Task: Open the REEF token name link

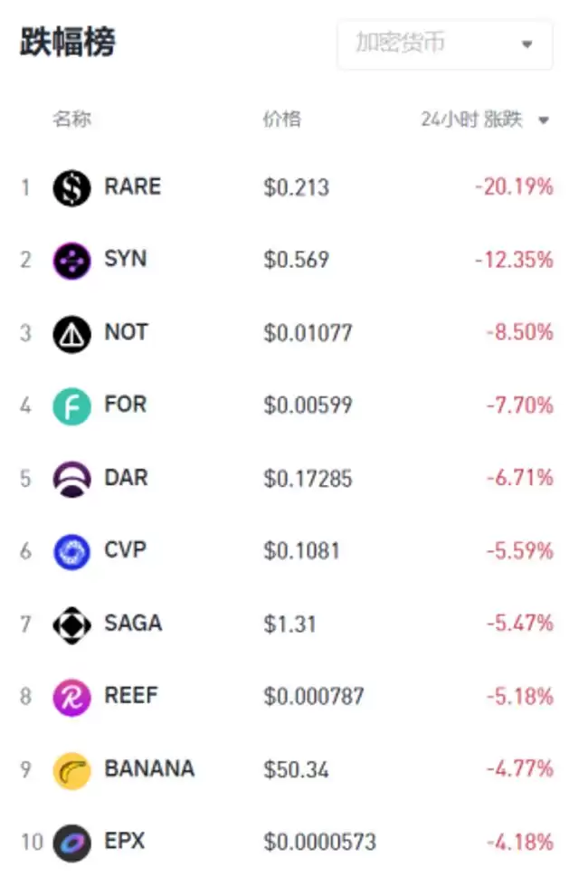Action: (x=131, y=695)
